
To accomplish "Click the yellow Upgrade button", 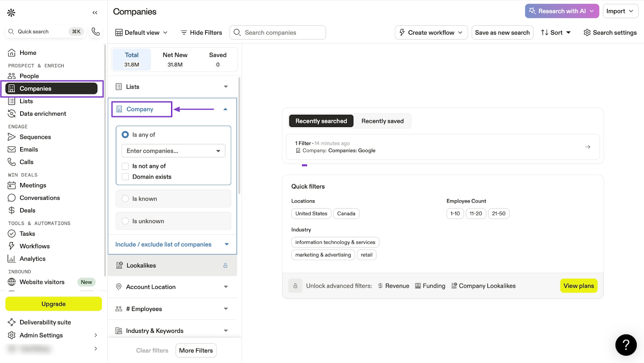I will [54, 304].
